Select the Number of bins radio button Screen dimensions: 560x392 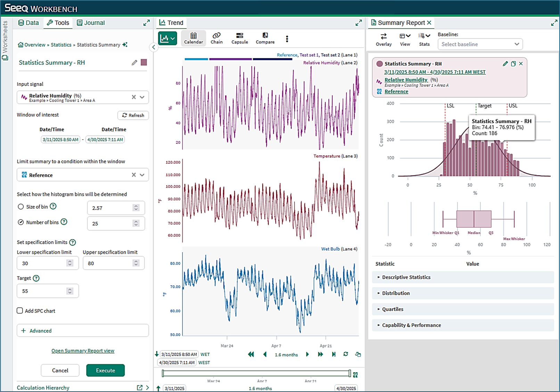pyautogui.click(x=21, y=222)
